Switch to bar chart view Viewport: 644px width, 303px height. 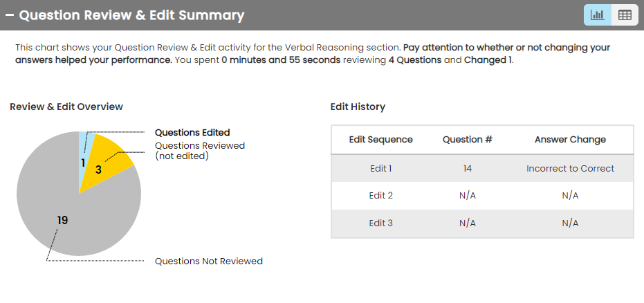tap(597, 15)
